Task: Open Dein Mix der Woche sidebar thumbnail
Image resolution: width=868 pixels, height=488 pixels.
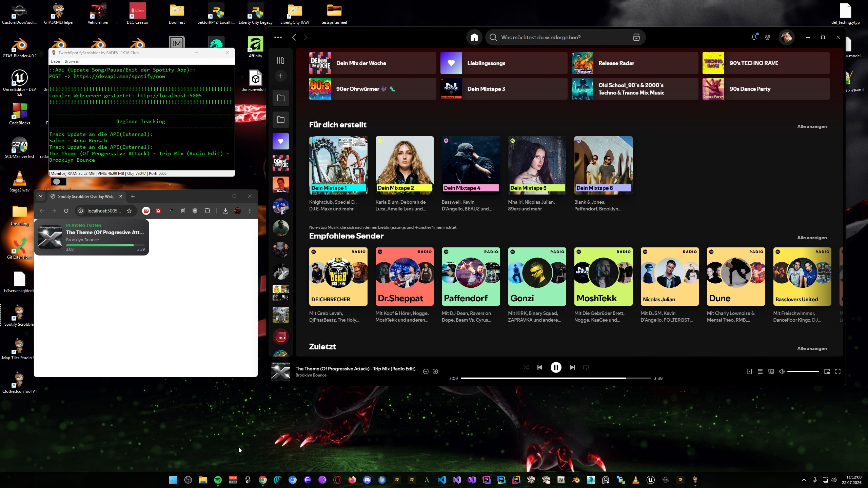Action: pyautogui.click(x=281, y=163)
